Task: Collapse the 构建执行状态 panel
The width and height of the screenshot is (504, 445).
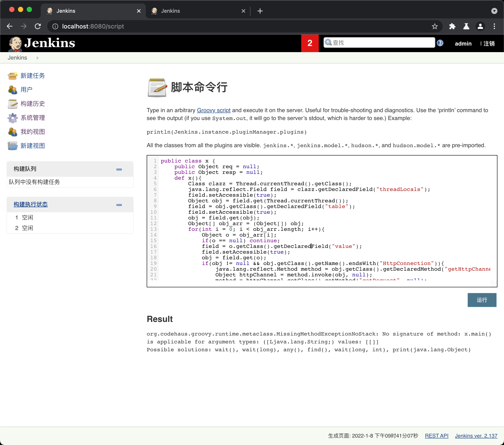Action: [x=119, y=205]
